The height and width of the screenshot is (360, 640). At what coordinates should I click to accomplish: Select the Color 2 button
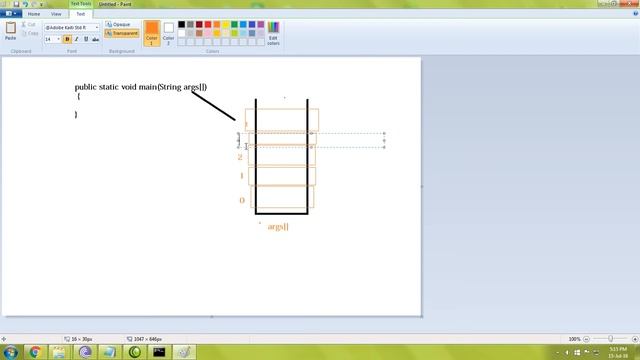point(168,33)
